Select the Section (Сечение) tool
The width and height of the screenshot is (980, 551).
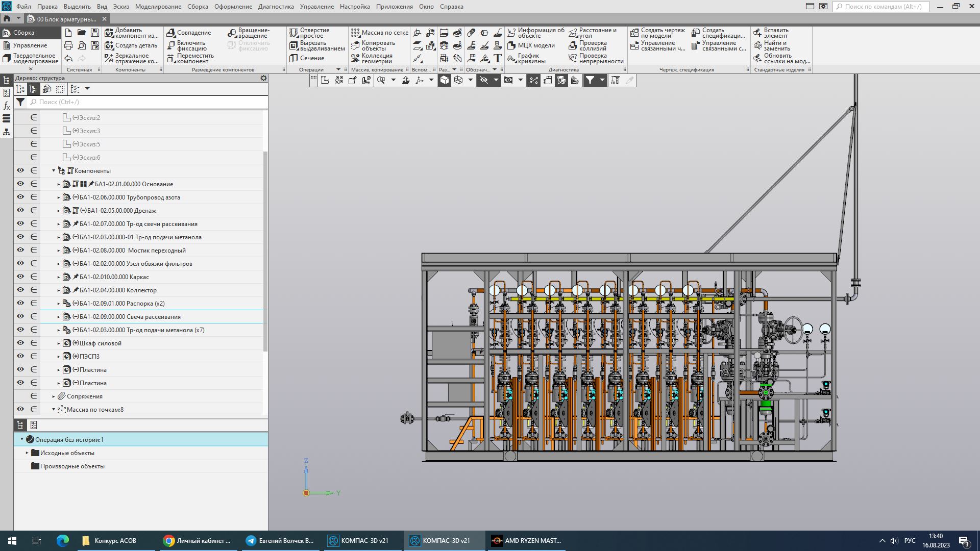(293, 58)
